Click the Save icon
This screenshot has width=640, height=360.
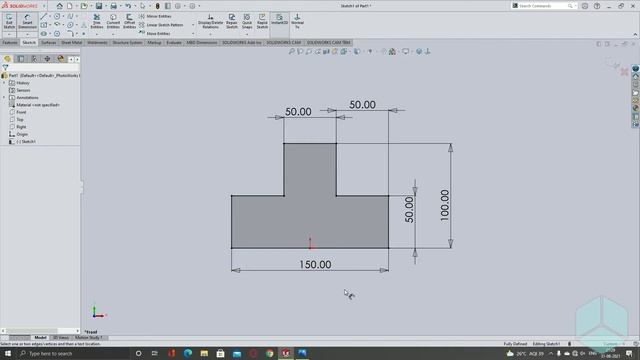[x=99, y=6]
